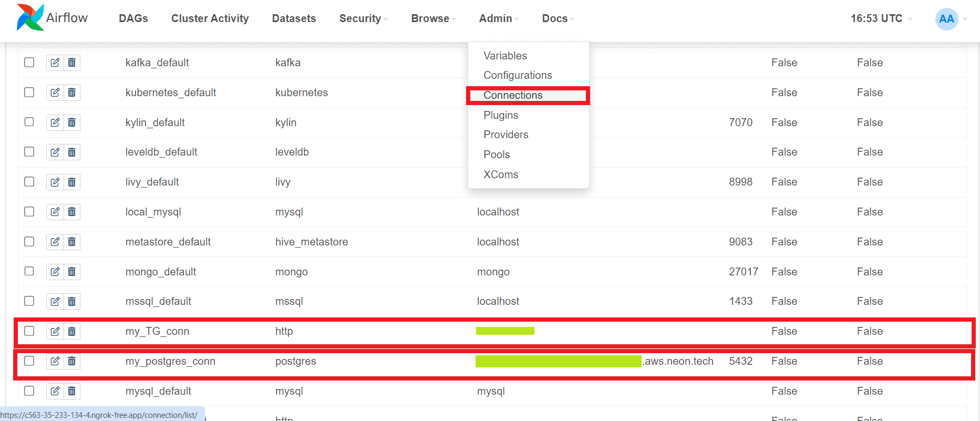Check the metastore_default row checkbox
The height and width of the screenshot is (421, 980).
coord(29,241)
